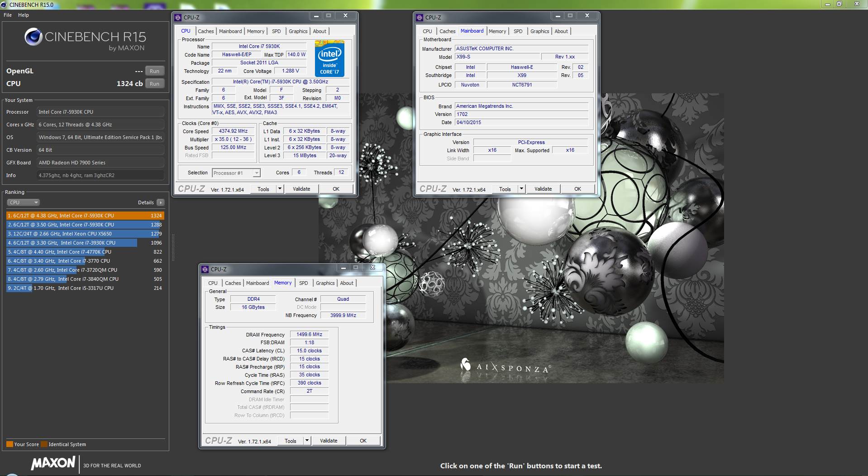The image size is (868, 476).
Task: Click OK in Memory window
Action: (363, 441)
